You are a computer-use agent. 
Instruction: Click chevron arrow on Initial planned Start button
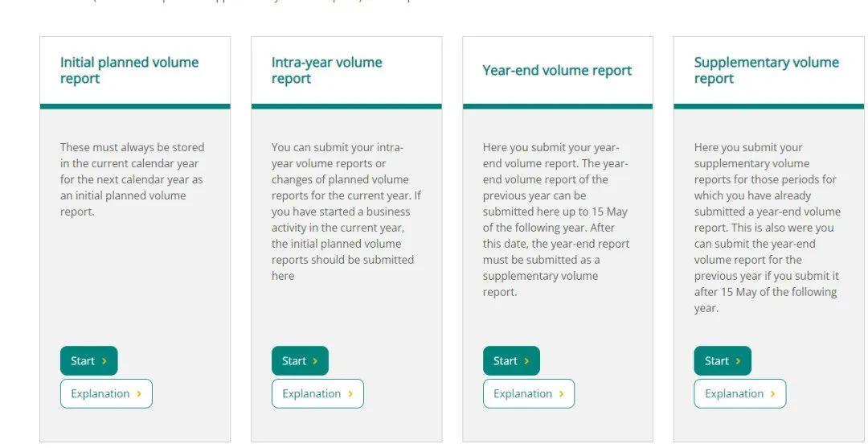[104, 361]
